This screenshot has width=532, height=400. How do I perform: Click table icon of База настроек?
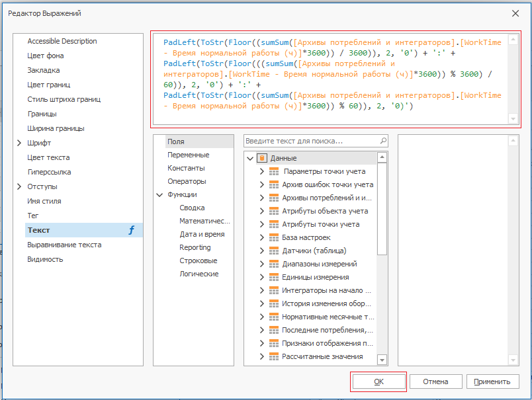[x=274, y=237]
